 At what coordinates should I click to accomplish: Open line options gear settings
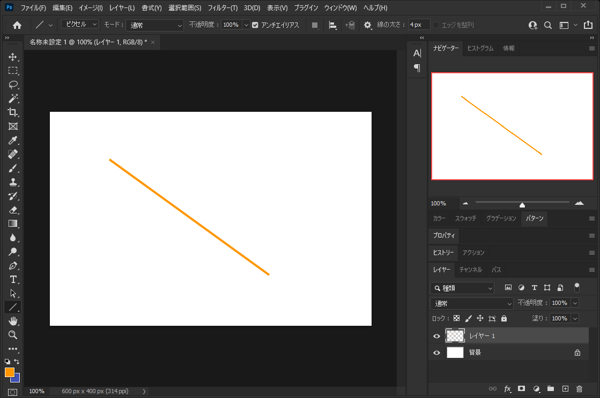(367, 25)
